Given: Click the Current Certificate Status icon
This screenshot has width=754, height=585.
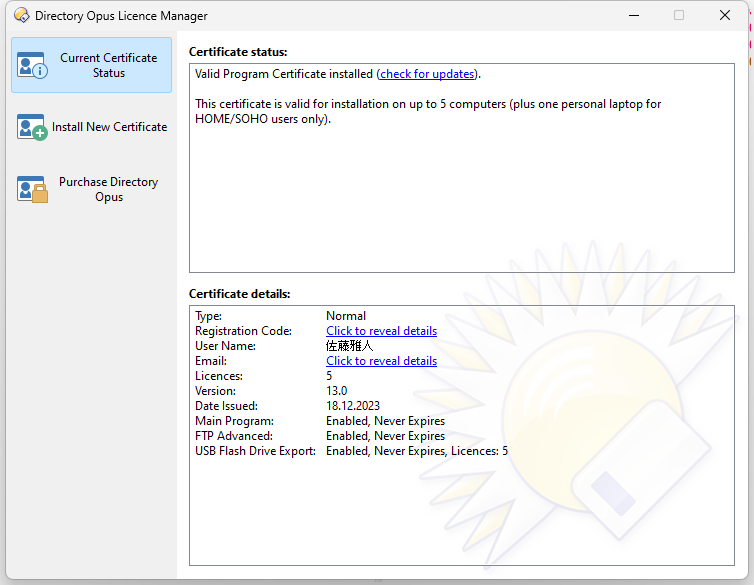Looking at the screenshot, I should pos(32,65).
